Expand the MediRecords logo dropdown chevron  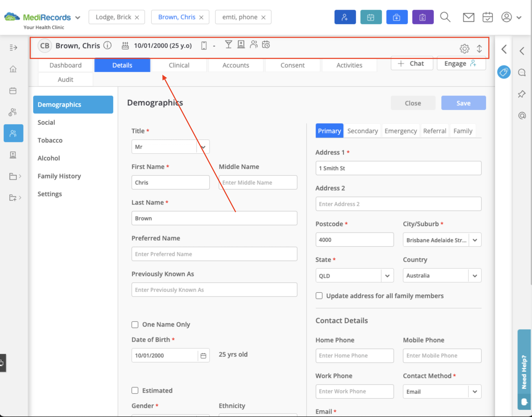click(78, 18)
